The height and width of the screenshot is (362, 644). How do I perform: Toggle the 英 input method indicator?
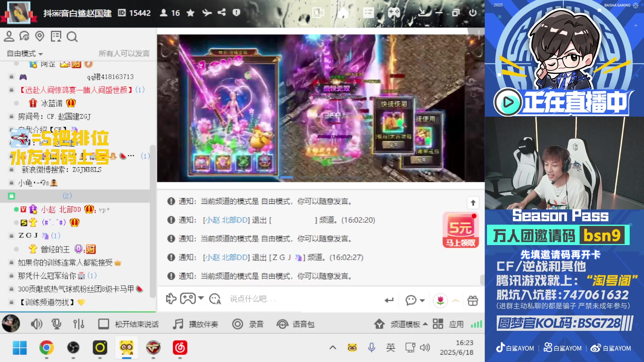tap(390, 348)
